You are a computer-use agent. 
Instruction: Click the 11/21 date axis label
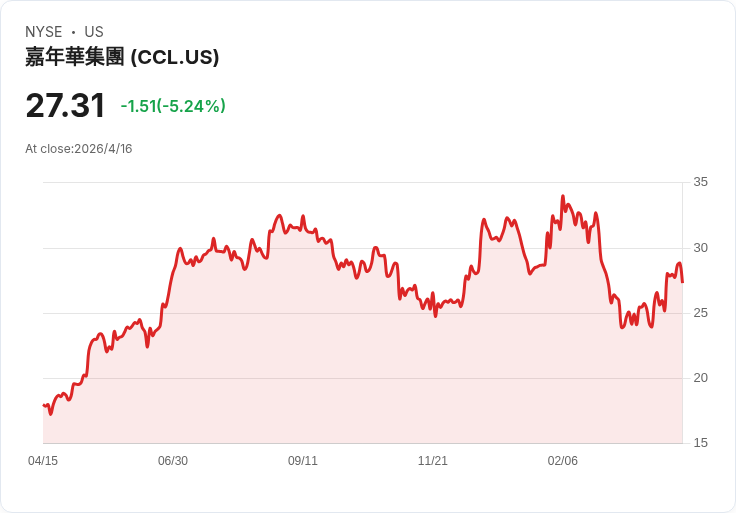(433, 461)
